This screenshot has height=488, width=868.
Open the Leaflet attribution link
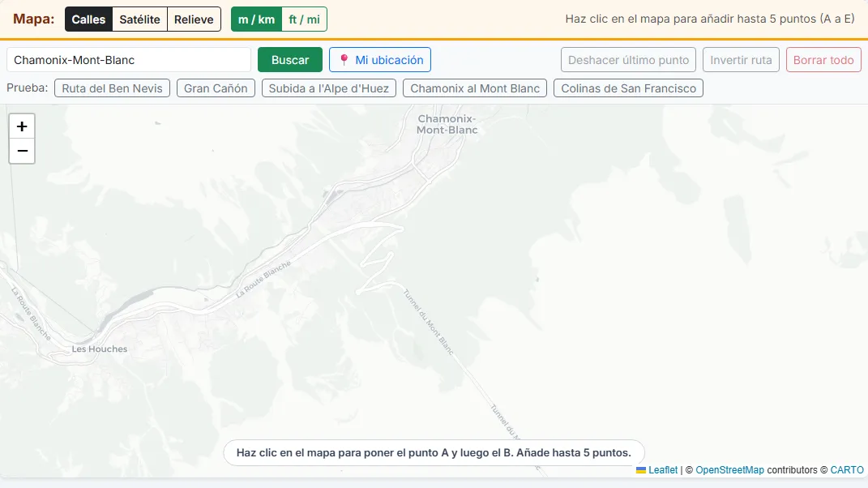(x=663, y=469)
